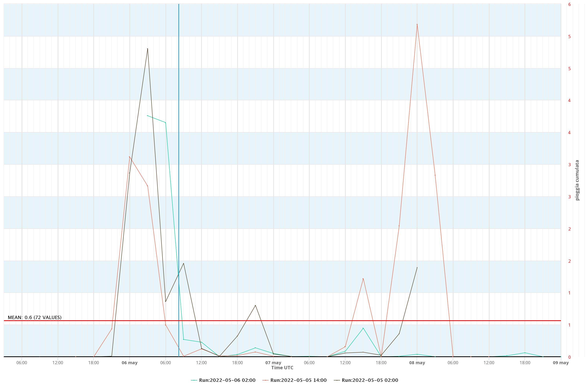Select the red series peak at 08 may
Screen dimensions: 588x392
tap(417, 24)
